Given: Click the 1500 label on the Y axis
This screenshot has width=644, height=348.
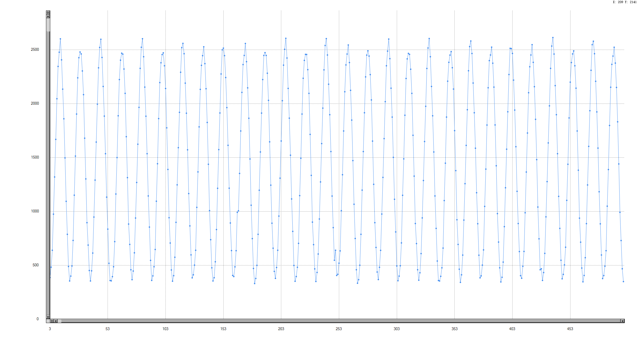Looking at the screenshot, I should (x=35, y=157).
